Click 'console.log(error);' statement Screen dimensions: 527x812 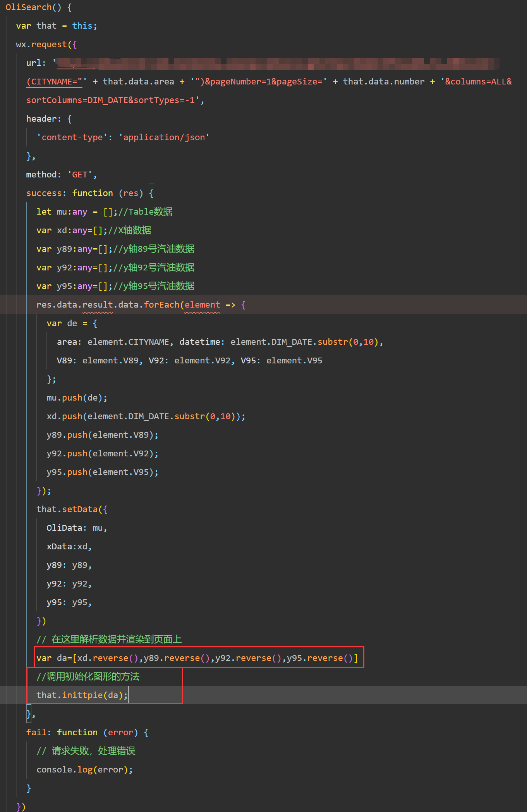[x=85, y=770]
